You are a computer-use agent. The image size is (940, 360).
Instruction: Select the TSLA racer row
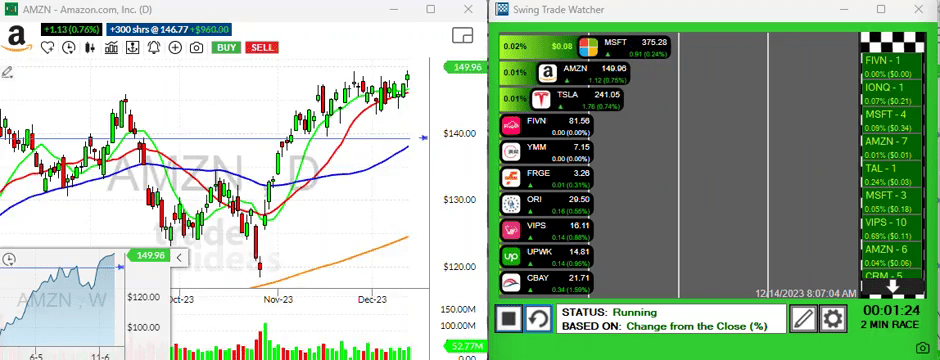tap(562, 99)
